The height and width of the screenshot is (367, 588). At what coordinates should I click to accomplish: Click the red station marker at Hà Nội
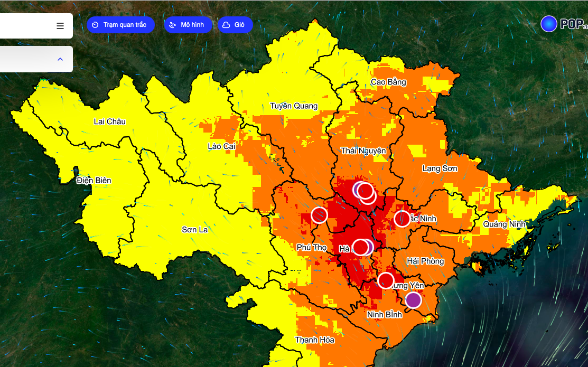click(x=360, y=247)
